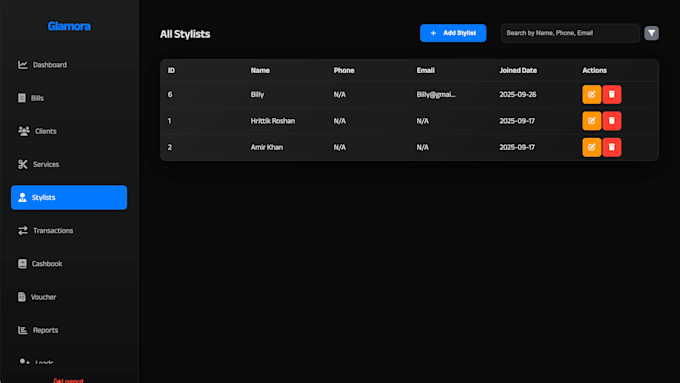This screenshot has height=383, width=680.
Task: Delete stylist Billy
Action: pos(612,95)
